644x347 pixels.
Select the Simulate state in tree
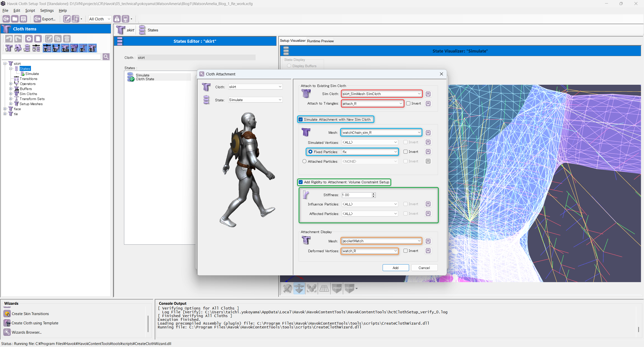tap(32, 74)
